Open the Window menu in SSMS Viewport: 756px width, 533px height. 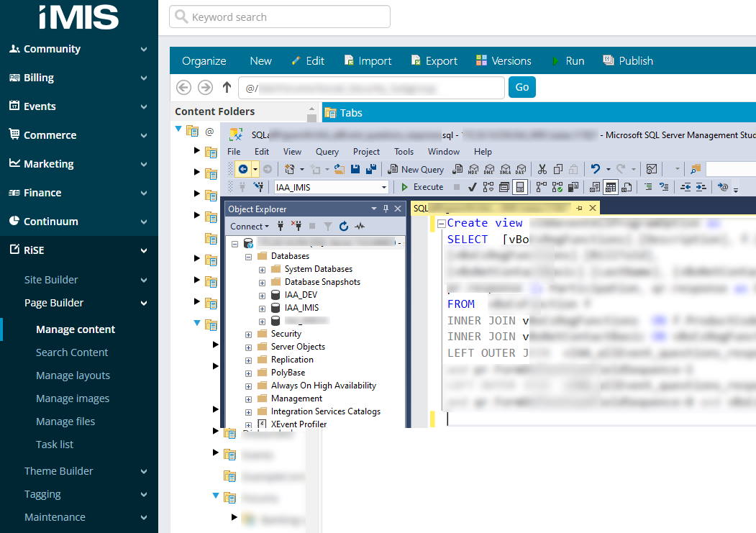(x=444, y=152)
